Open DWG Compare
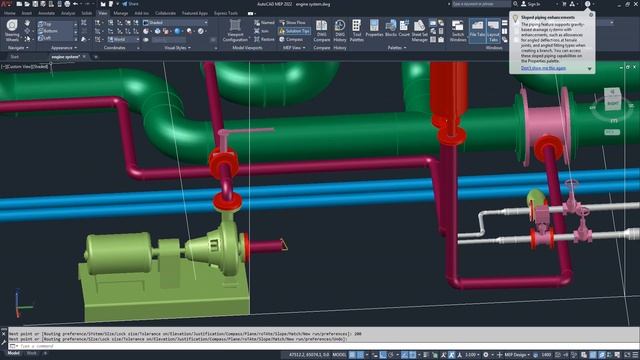This screenshot has height=360, width=640. point(322,31)
